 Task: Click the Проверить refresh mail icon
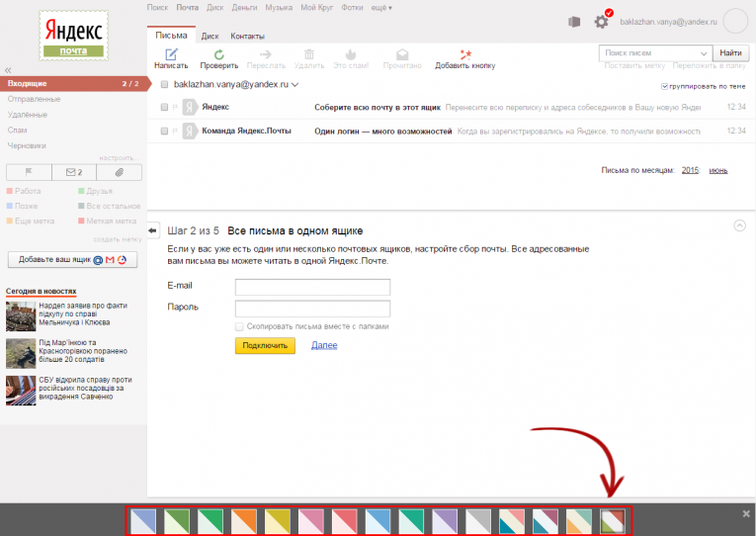coord(218,54)
